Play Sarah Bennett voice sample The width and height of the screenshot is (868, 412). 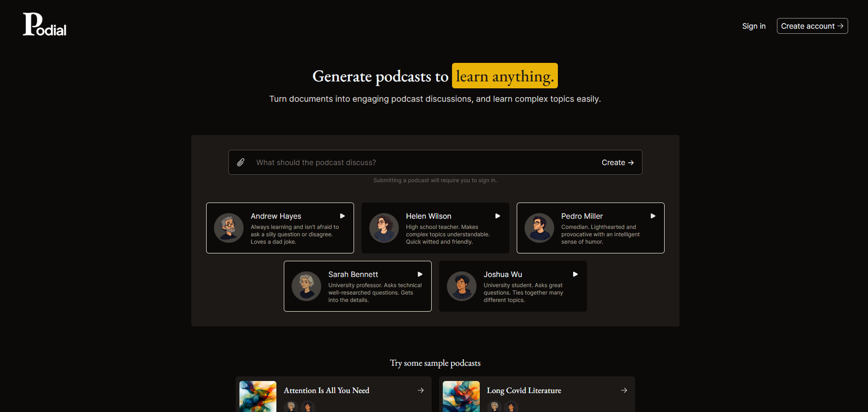(x=420, y=274)
